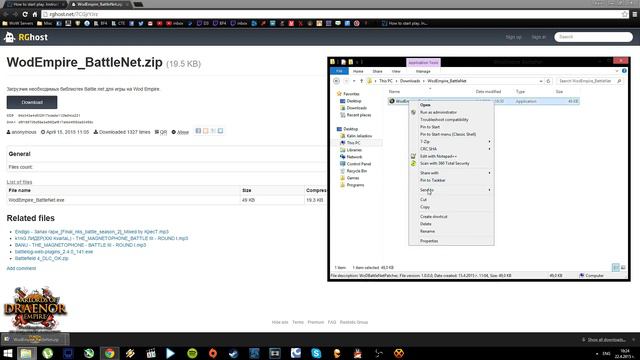Select Run as administrator

(x=451, y=112)
